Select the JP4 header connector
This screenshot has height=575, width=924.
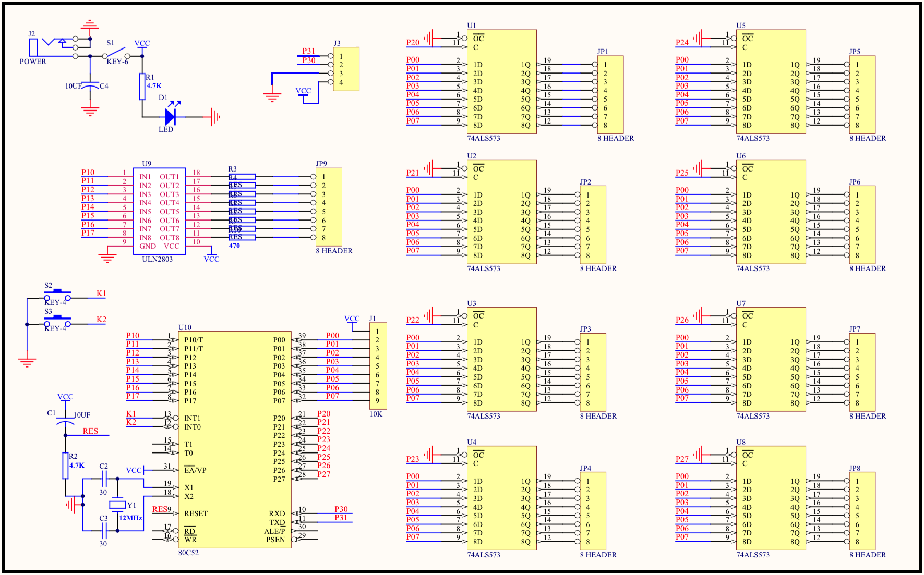[x=593, y=511]
